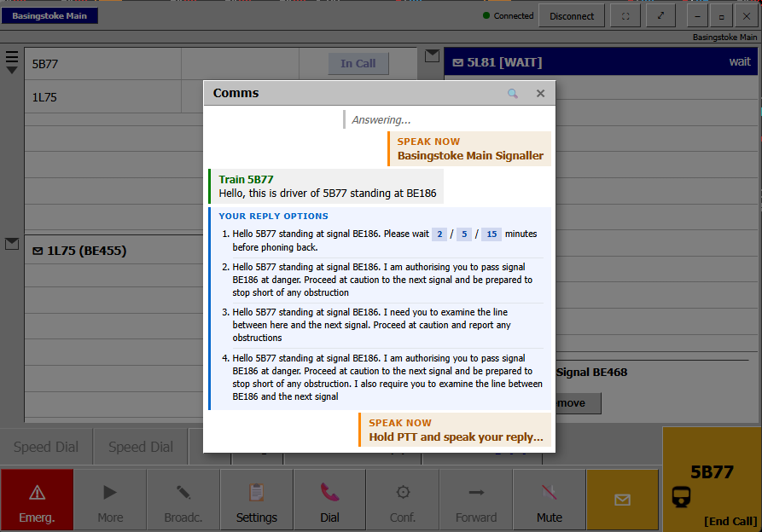Click the search magnifier in Comms dialog
Image resolution: width=762 pixels, height=532 pixels.
coord(513,93)
